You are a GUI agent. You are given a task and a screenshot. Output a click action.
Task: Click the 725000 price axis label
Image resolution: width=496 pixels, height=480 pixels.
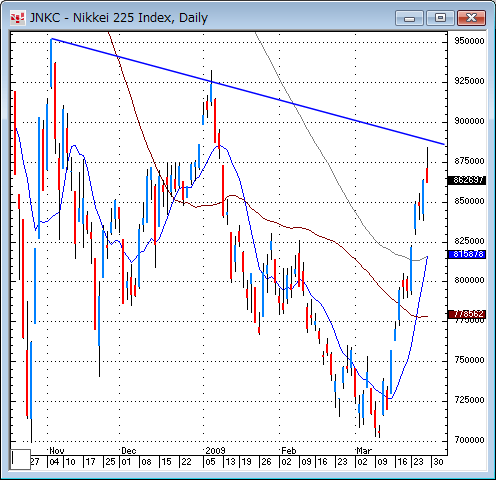(x=469, y=400)
